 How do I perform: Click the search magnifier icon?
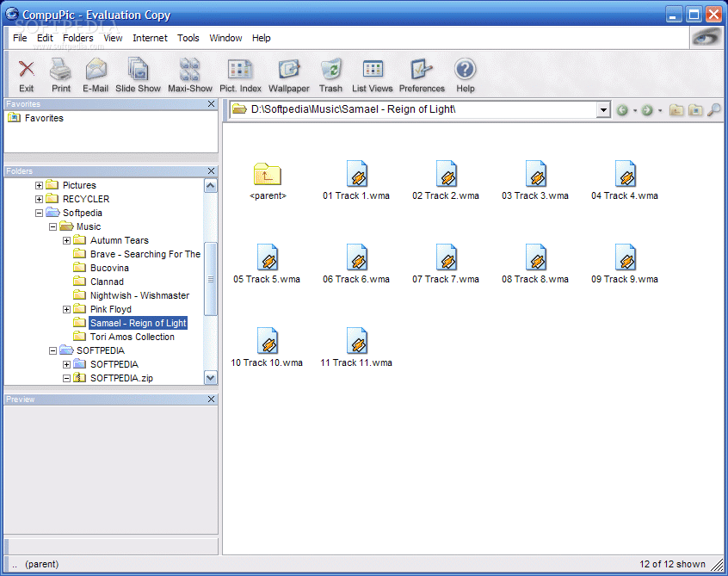pyautogui.click(x=714, y=110)
